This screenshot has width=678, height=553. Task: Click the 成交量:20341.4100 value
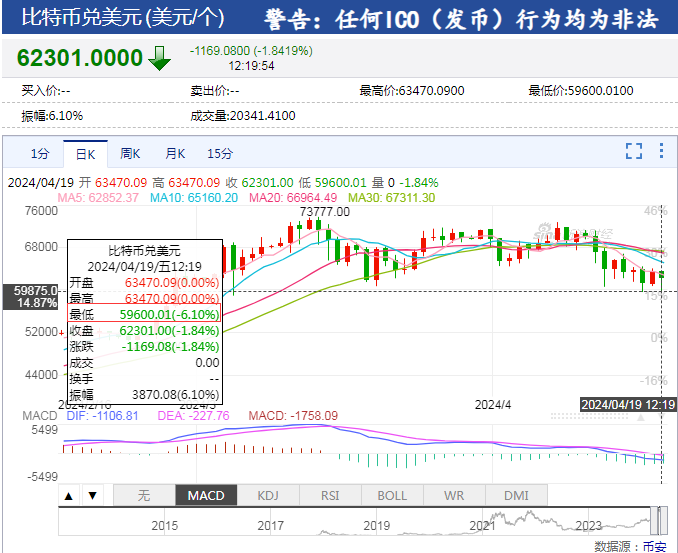click(x=243, y=116)
